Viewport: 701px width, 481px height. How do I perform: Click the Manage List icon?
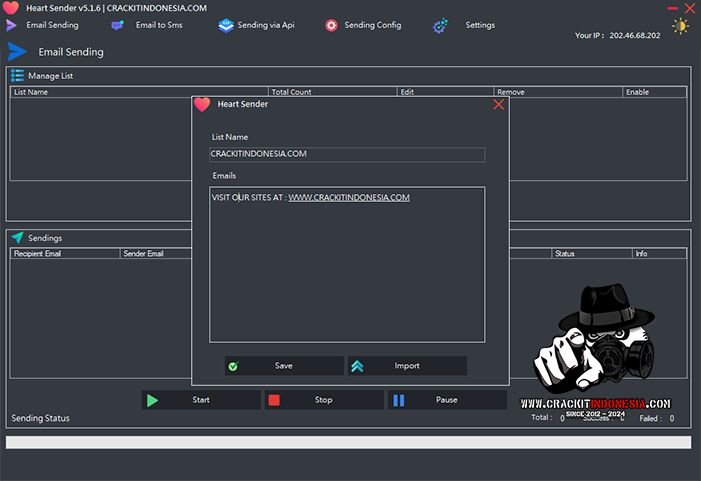(x=17, y=75)
